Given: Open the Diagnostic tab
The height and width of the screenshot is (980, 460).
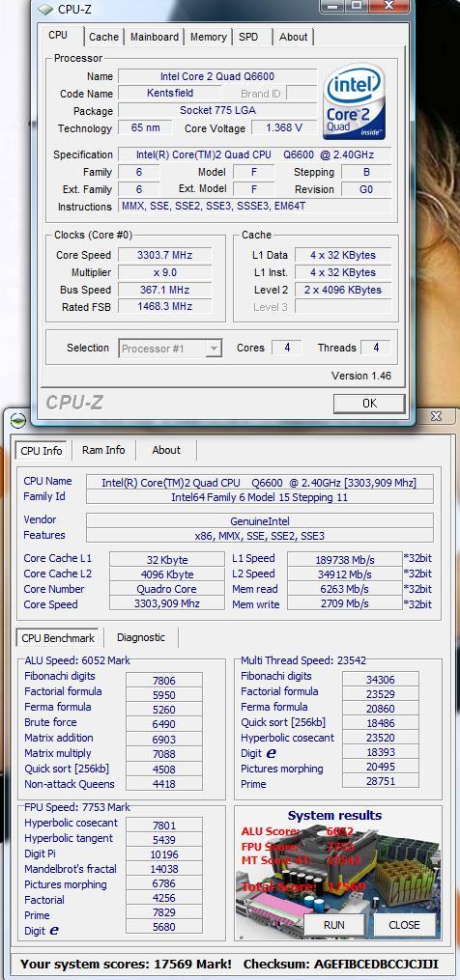Looking at the screenshot, I should pos(141,637).
